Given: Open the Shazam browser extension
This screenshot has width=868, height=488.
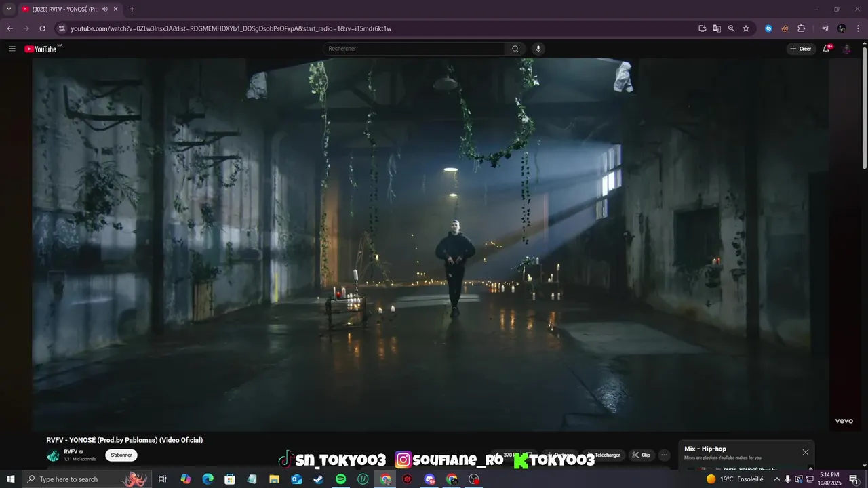Looking at the screenshot, I should tap(768, 28).
